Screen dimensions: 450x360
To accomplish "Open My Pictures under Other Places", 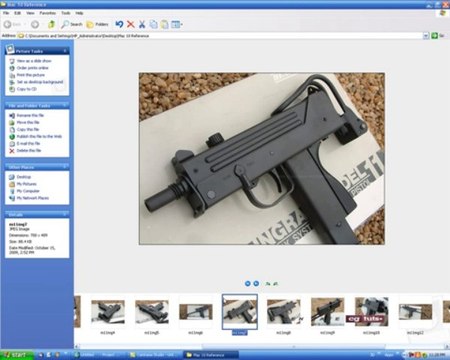I will pyautogui.click(x=23, y=184).
